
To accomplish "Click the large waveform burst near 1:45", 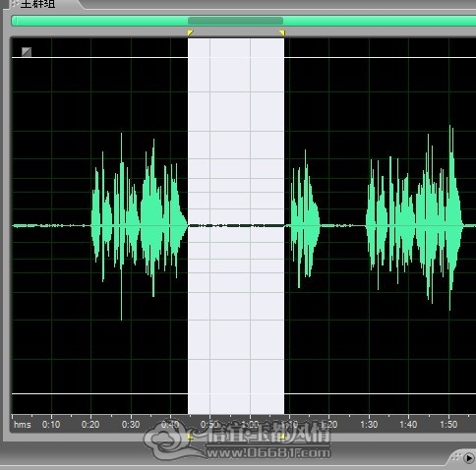I will (x=415, y=217).
